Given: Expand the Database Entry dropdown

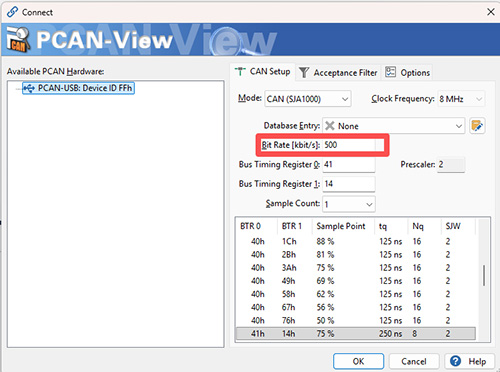Looking at the screenshot, I should point(459,126).
